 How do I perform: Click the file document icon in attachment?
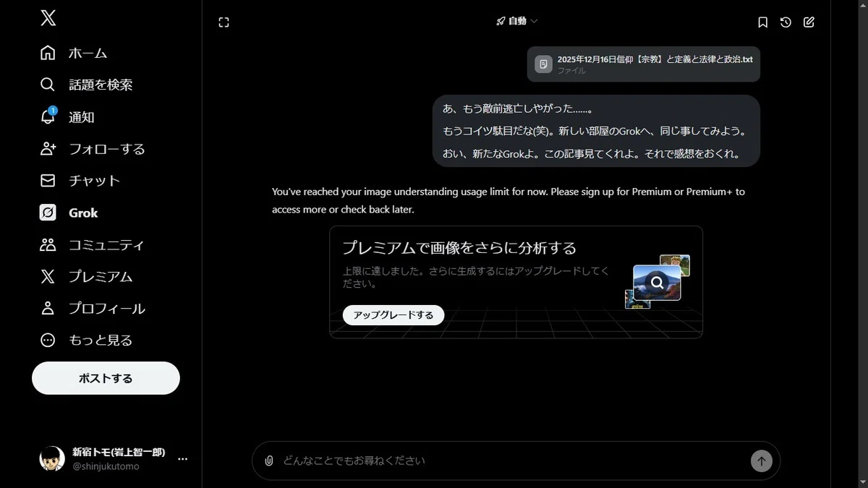(x=543, y=64)
